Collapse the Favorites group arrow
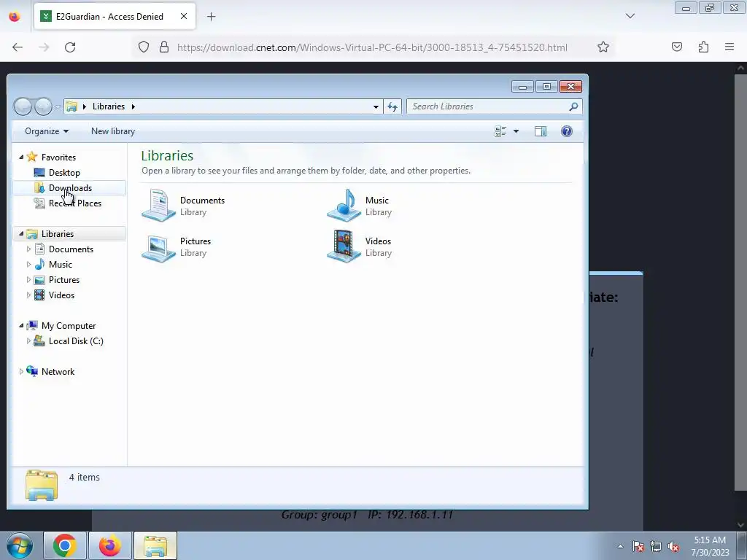This screenshot has height=560, width=747. pyautogui.click(x=21, y=157)
